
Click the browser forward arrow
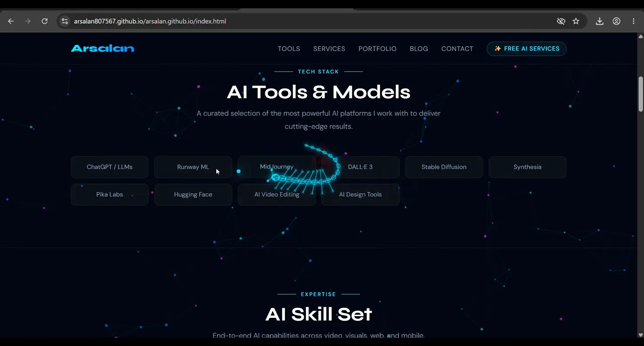click(x=28, y=21)
